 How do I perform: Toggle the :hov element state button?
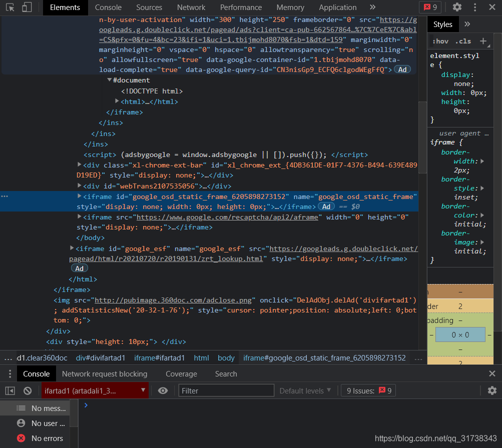(x=440, y=41)
